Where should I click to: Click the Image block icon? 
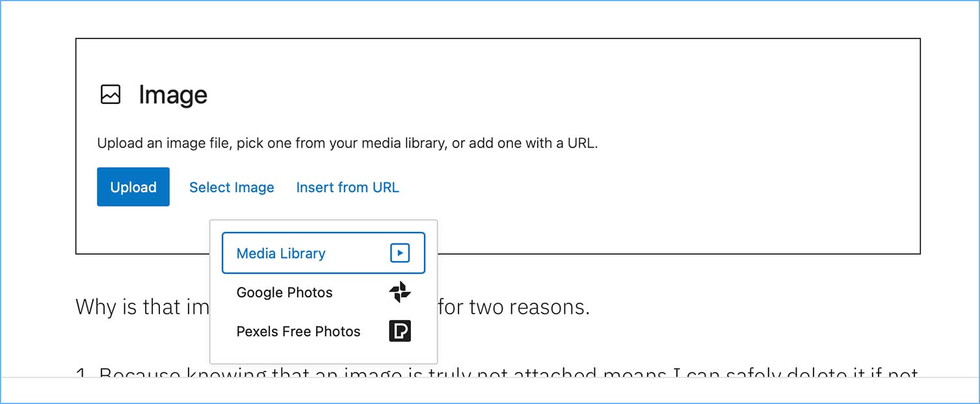coord(111,95)
